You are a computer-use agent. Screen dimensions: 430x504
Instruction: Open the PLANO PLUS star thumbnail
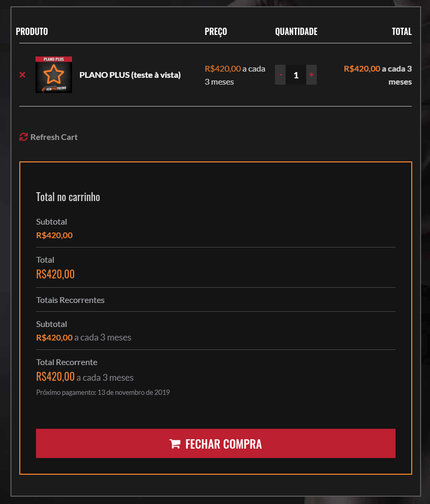[x=54, y=75]
